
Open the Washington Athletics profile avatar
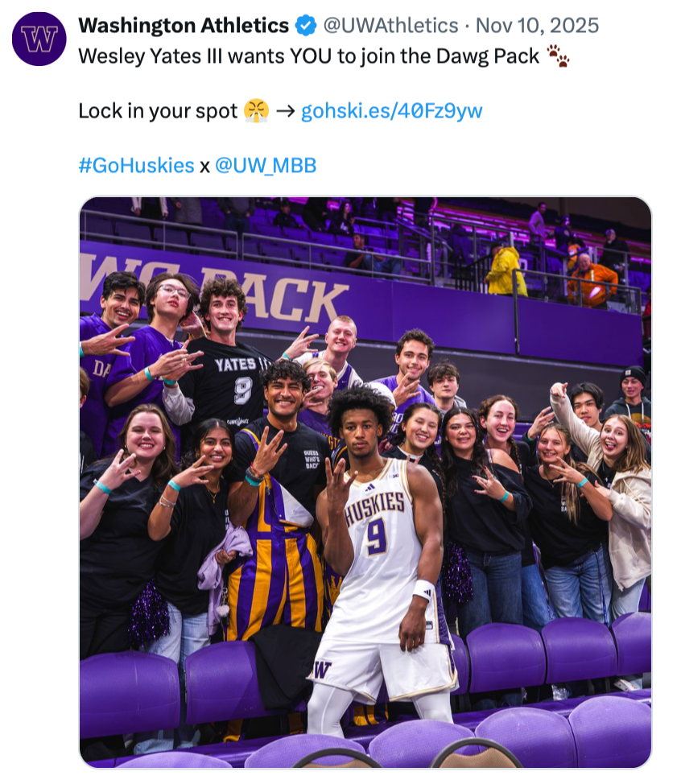tap(39, 39)
